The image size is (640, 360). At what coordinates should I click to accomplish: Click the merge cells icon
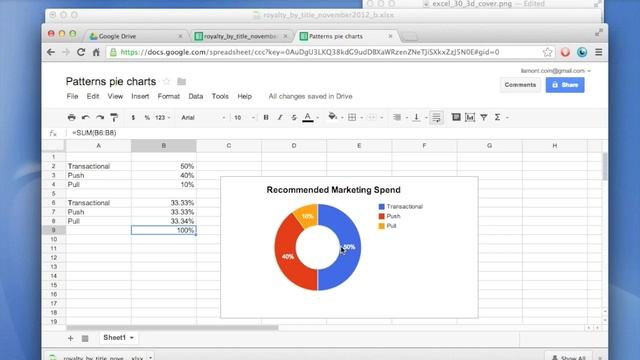pyautogui.click(x=371, y=118)
